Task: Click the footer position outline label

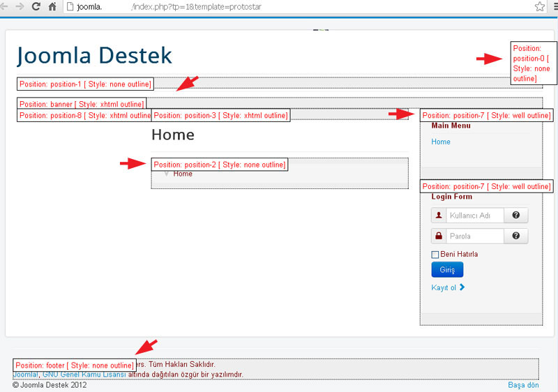Action: tap(75, 365)
